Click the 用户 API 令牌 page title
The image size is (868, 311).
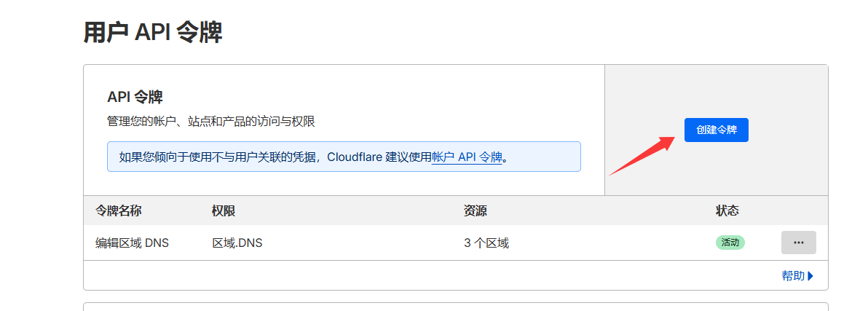tap(153, 33)
